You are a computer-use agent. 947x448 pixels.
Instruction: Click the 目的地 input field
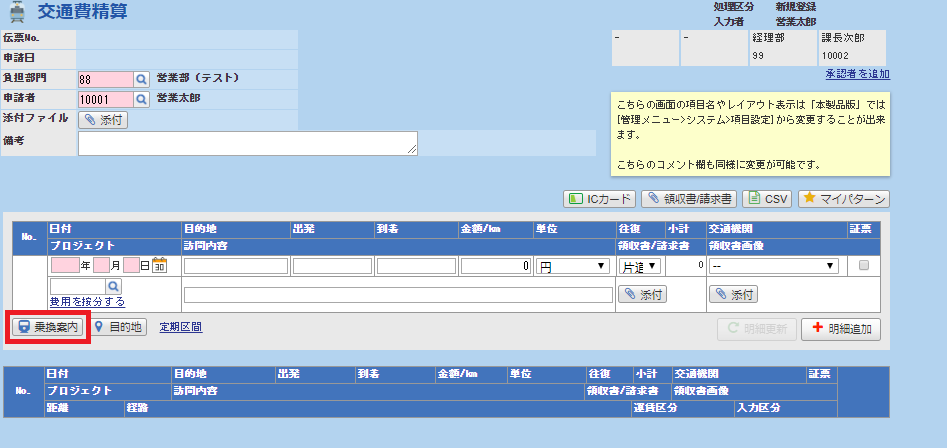(x=236, y=266)
